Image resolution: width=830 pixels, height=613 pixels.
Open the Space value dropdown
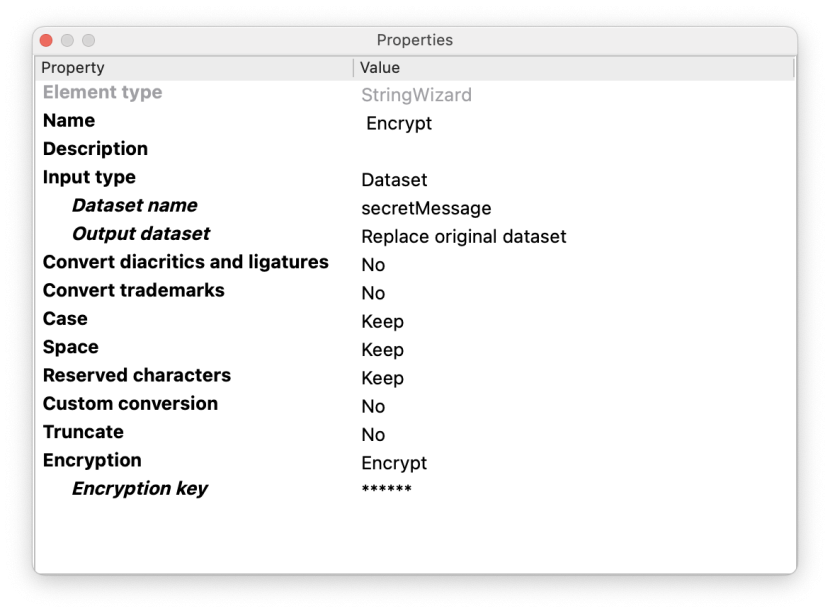pyautogui.click(x=382, y=350)
